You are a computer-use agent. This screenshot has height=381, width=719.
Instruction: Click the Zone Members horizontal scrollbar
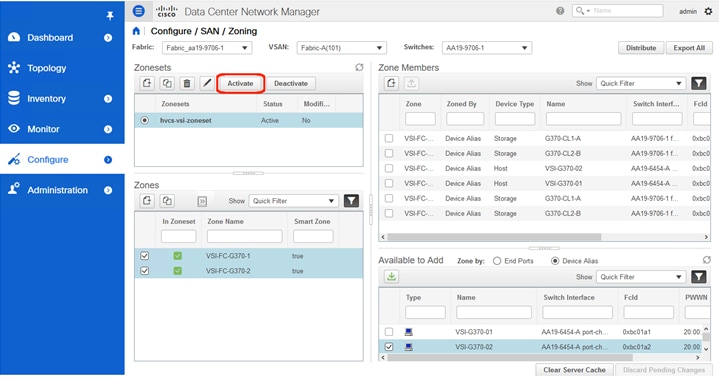(494, 237)
